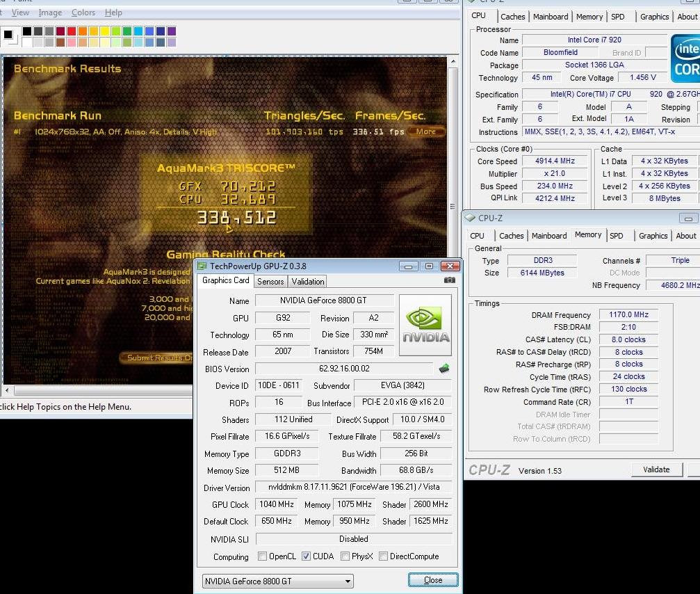
Task: Click Paint's horizontal scrollbar left arrow
Action: 7,390
